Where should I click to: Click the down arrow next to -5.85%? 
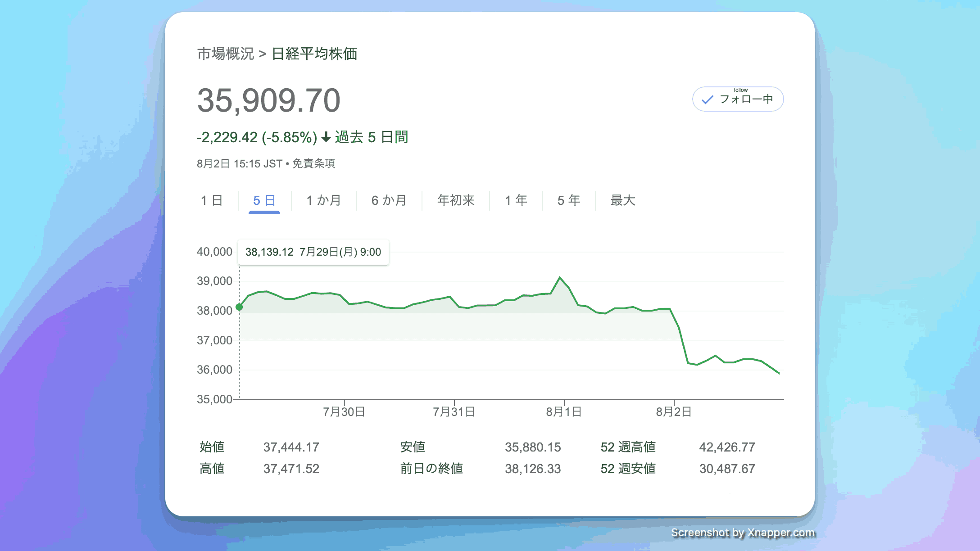(x=326, y=137)
